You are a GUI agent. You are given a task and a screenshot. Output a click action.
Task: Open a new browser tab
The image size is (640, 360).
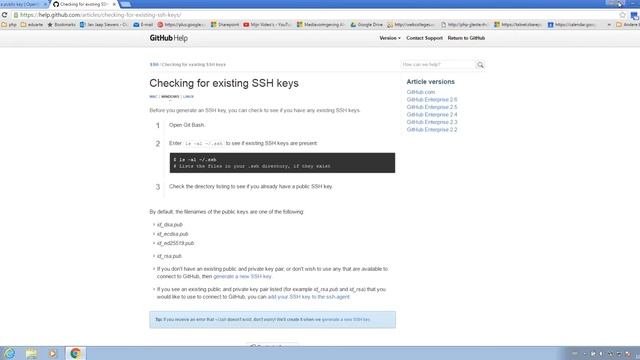click(x=126, y=4)
